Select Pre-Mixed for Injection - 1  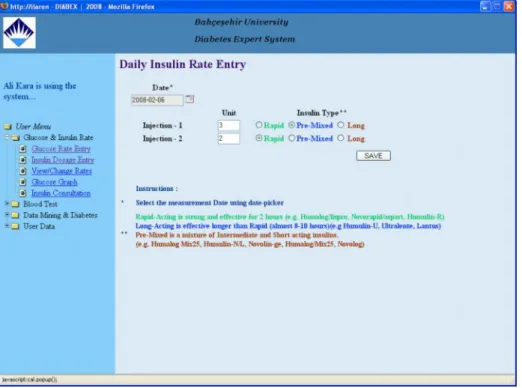pyautogui.click(x=291, y=125)
